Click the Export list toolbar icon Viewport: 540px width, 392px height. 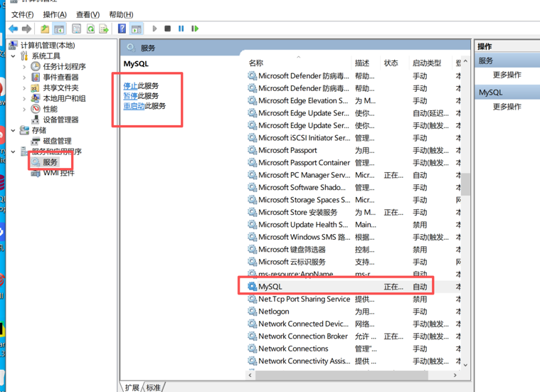click(x=104, y=29)
